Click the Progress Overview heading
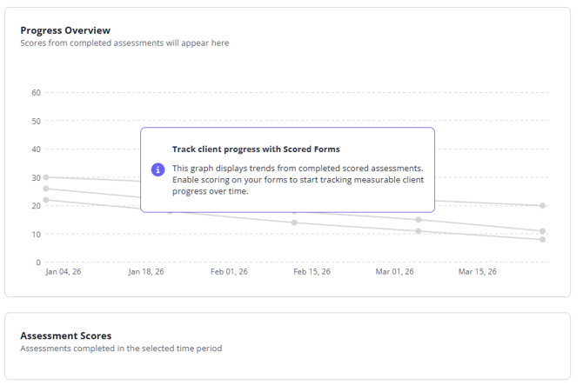The image size is (583, 392). pyautogui.click(x=65, y=30)
